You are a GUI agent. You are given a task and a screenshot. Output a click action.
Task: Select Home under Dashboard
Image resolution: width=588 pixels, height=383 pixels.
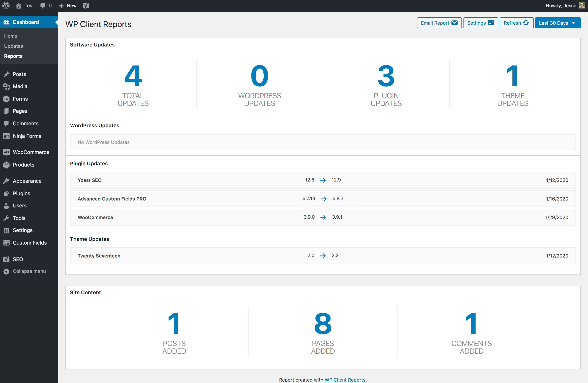coord(11,36)
